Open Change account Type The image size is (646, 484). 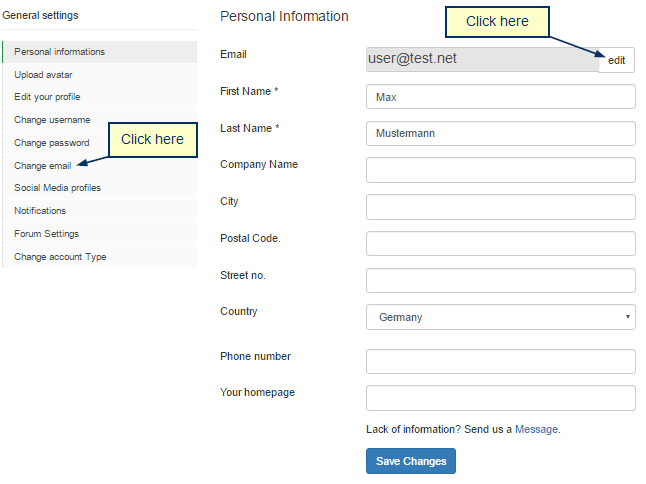coord(100,257)
